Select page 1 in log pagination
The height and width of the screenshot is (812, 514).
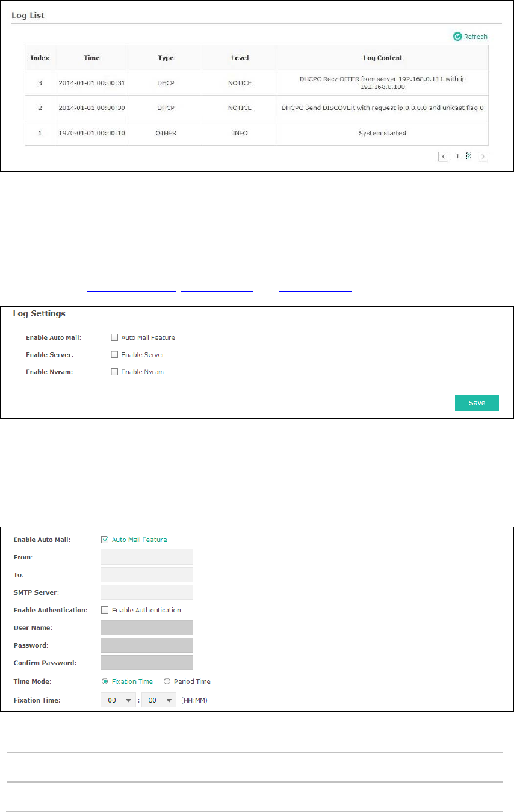click(x=457, y=156)
